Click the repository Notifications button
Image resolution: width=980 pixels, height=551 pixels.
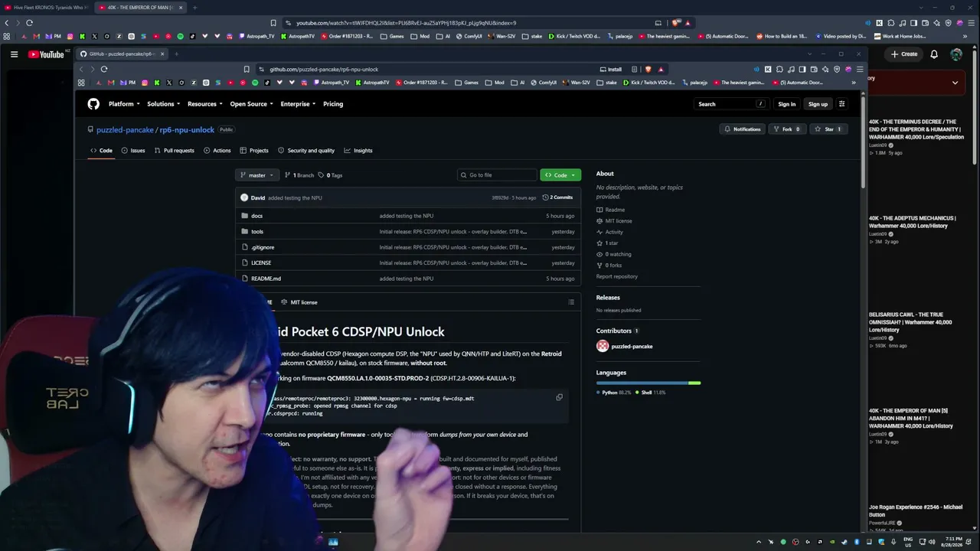click(x=743, y=129)
